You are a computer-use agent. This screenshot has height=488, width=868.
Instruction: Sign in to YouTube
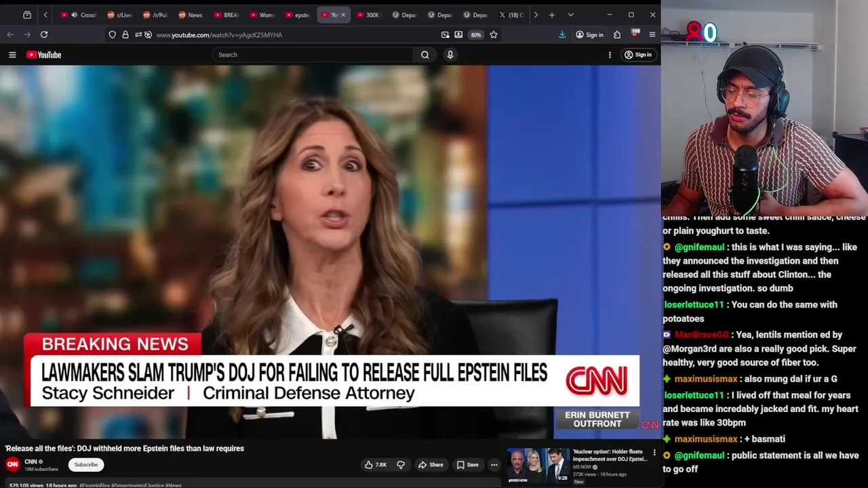[638, 55]
